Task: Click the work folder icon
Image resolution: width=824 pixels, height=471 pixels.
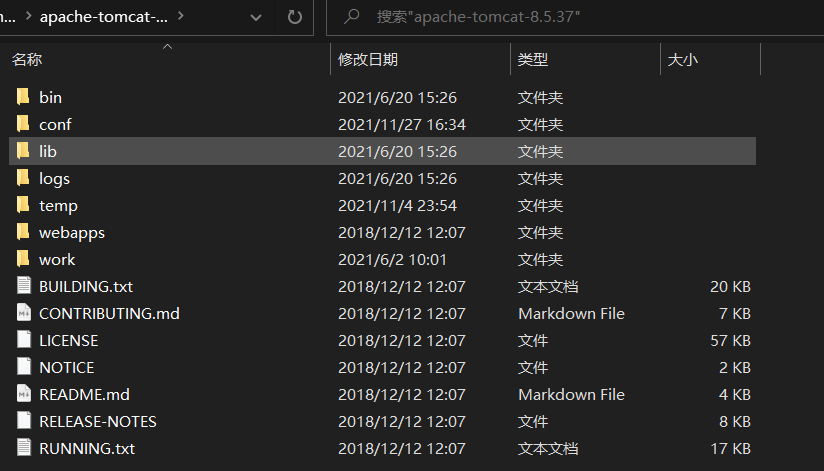Action: (23, 259)
